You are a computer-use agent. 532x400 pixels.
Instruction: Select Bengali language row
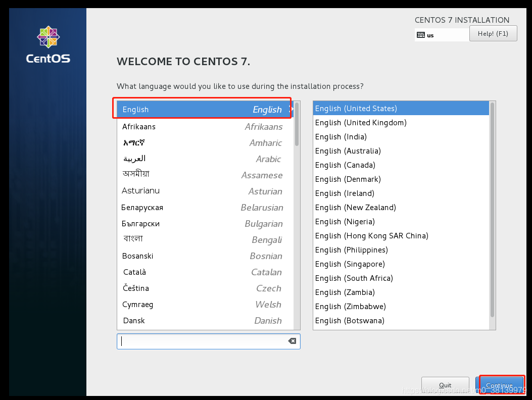[x=205, y=240]
